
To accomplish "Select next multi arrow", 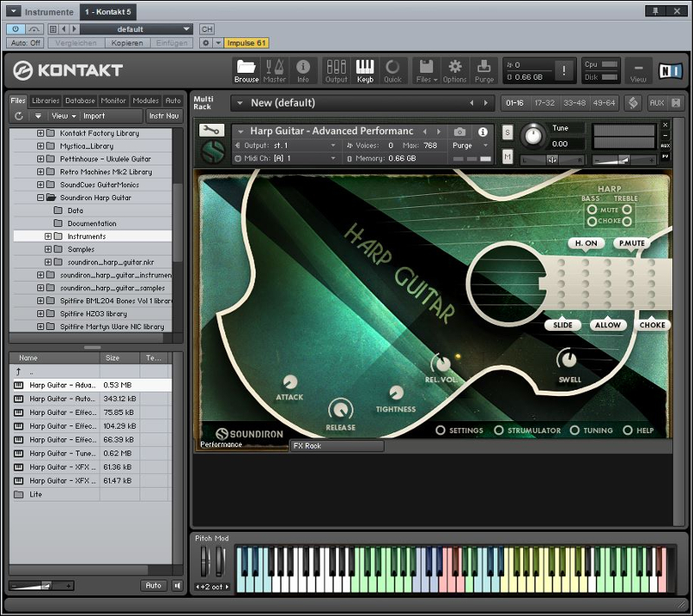I will pyautogui.click(x=486, y=103).
